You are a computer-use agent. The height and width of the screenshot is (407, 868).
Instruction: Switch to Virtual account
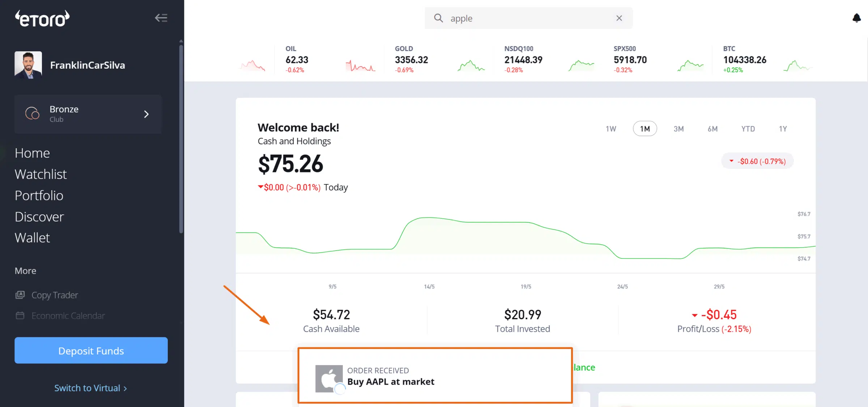tap(90, 388)
